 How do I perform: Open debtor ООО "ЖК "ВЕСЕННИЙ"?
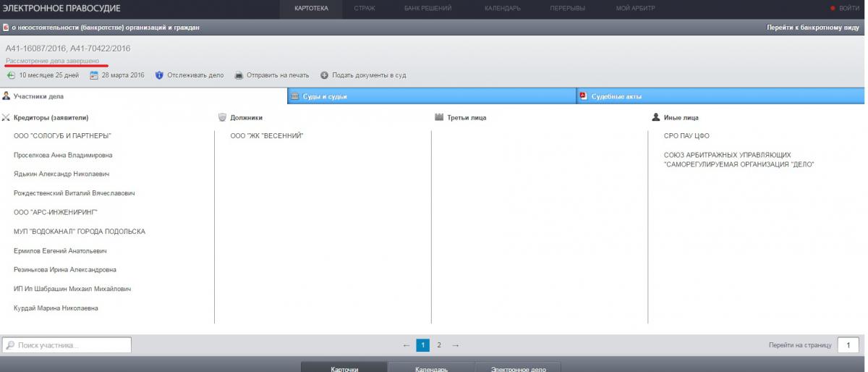coord(266,136)
